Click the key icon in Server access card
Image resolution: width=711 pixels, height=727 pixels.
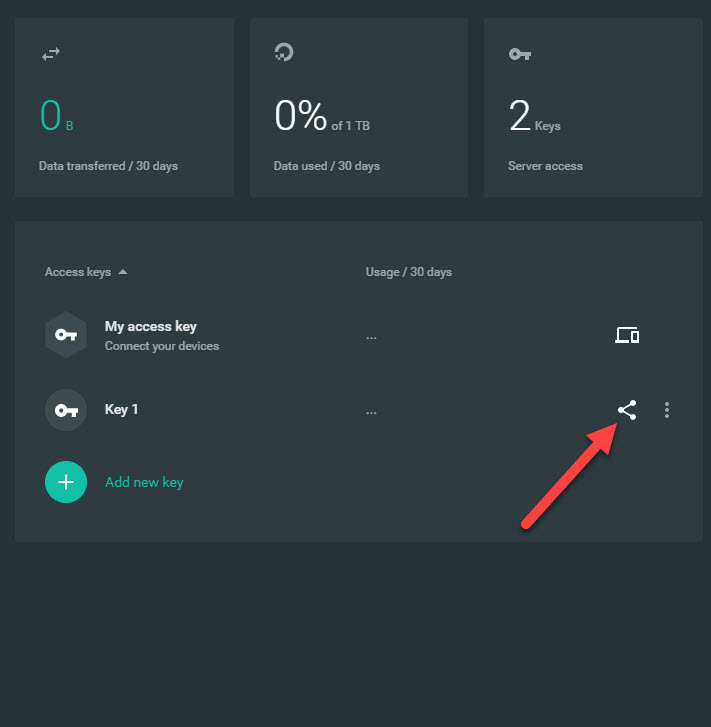point(519,54)
